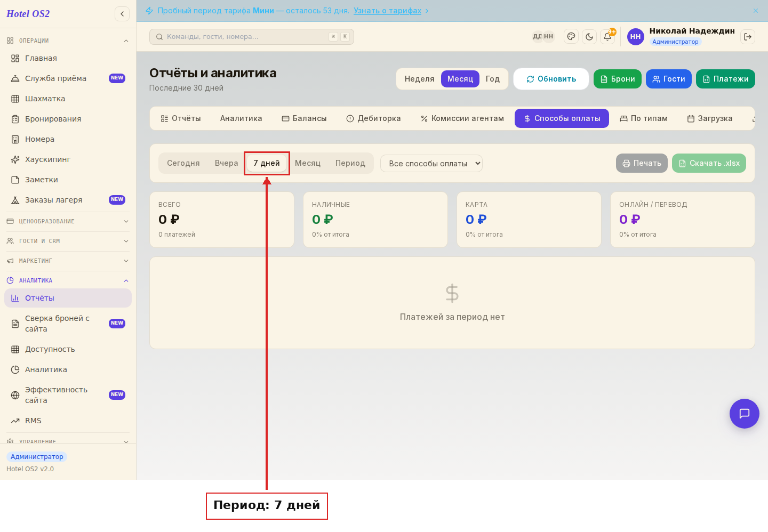Select the Месяц range at top
This screenshot has height=532, width=768.
tap(460, 79)
